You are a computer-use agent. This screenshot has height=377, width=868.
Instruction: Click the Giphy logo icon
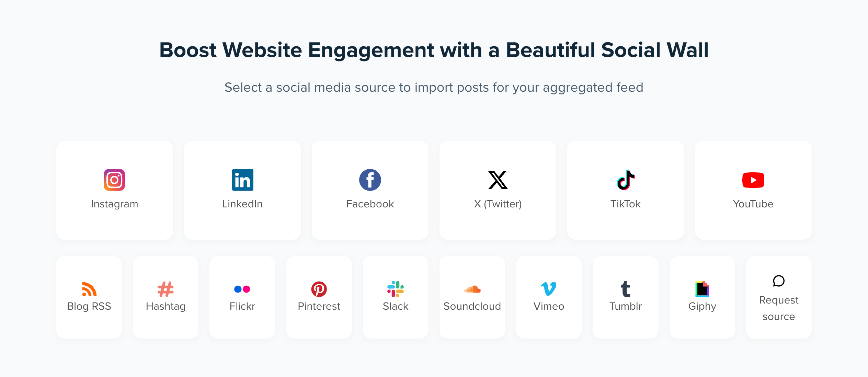tap(702, 289)
